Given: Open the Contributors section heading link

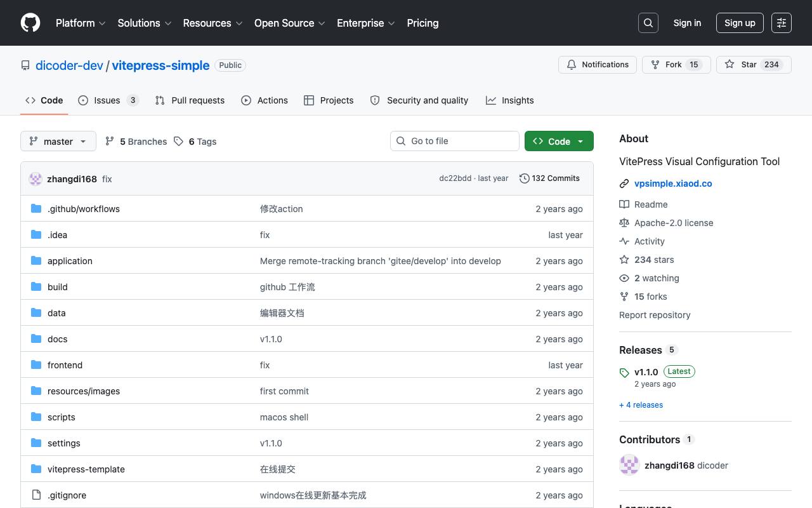Looking at the screenshot, I should coord(650,439).
